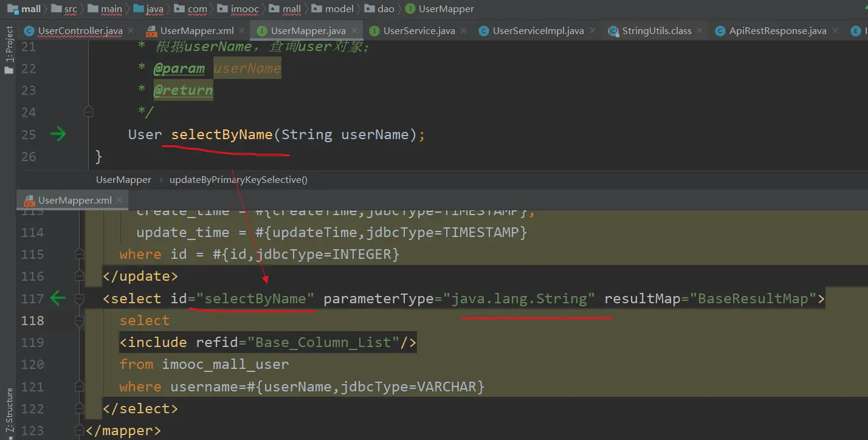Click the green gutter arrow on line 25
This screenshot has height=440, width=868.
[58, 134]
